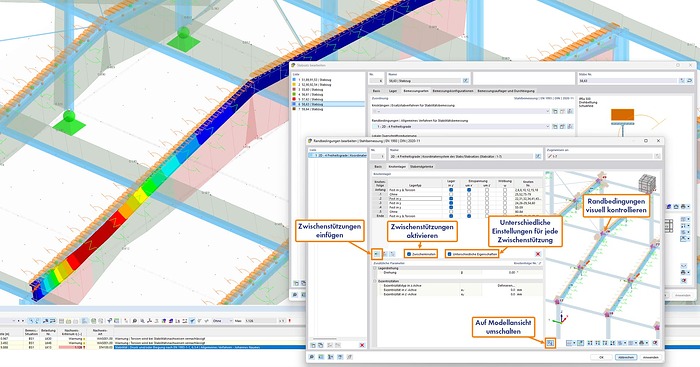Click edit-name icon beside Name field in Stabsatz dialog
Image resolution: width=700 pixels, height=367 pixels.
(x=466, y=81)
